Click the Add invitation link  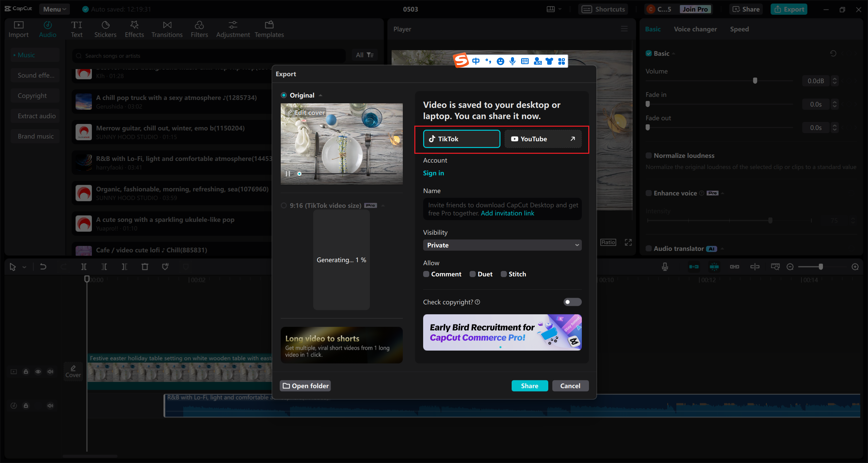(x=508, y=213)
